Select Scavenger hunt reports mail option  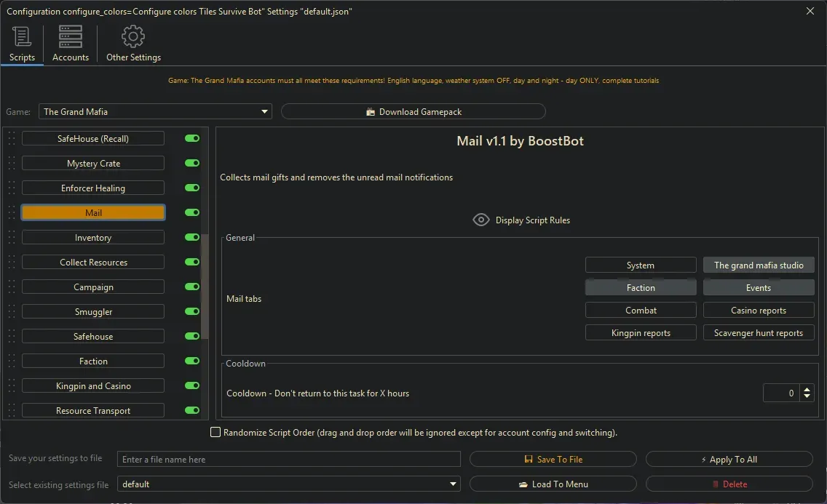click(x=759, y=333)
